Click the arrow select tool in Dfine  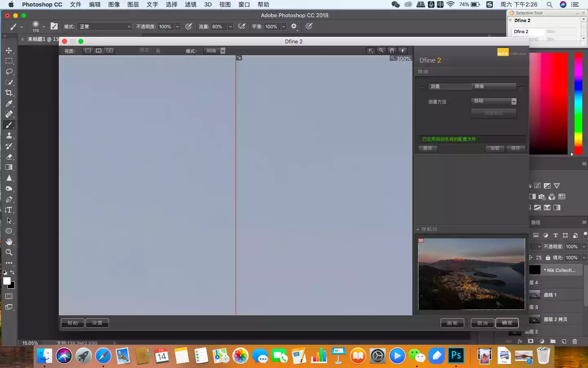click(370, 51)
